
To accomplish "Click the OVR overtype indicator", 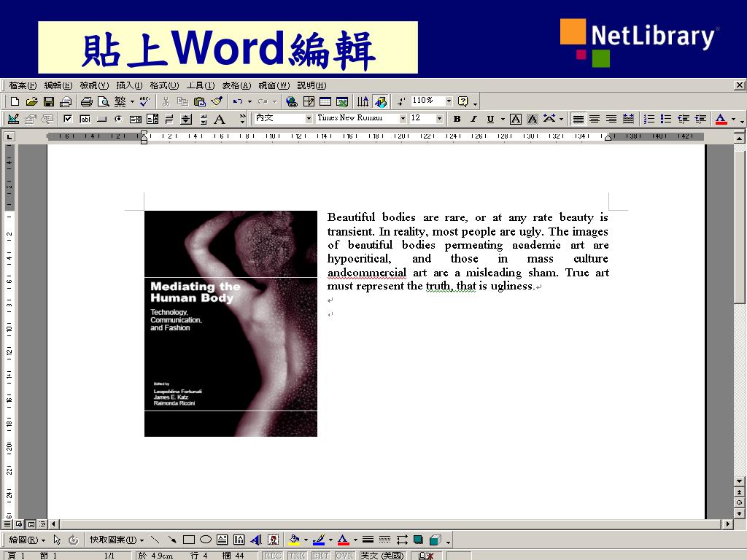I will click(344, 555).
